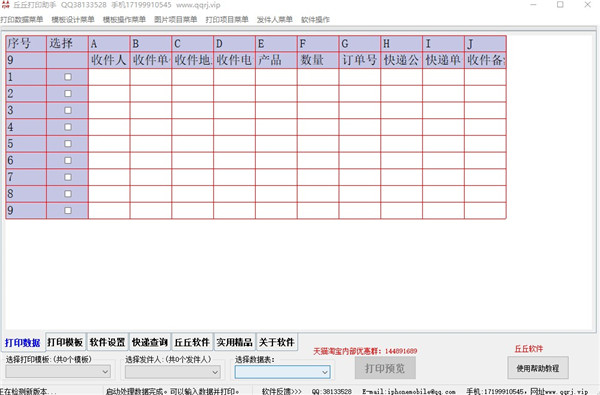Tick the checkbox in row 1

pyautogui.click(x=68, y=77)
